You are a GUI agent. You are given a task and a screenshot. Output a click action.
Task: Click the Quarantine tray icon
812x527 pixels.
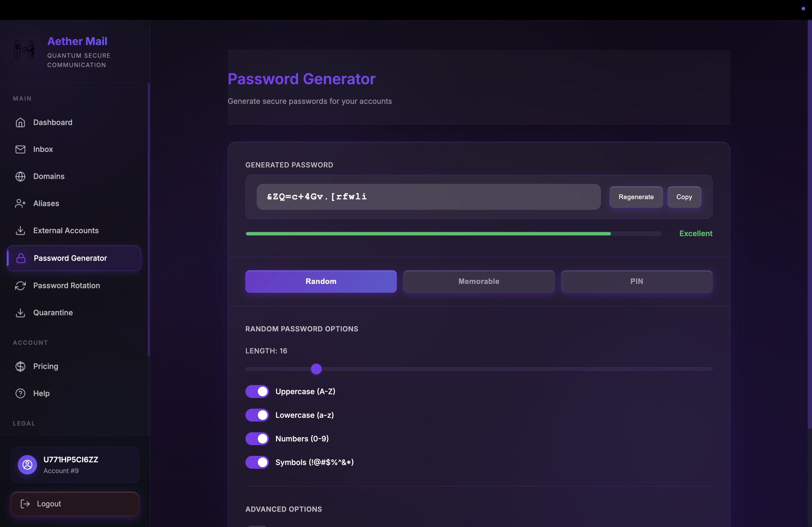click(20, 313)
